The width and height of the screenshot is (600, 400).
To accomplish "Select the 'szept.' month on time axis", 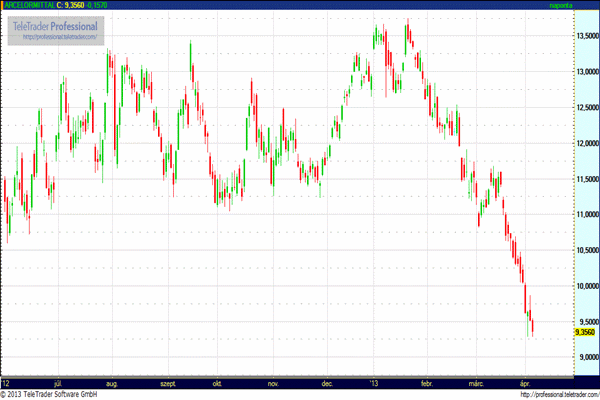I will [168, 382].
